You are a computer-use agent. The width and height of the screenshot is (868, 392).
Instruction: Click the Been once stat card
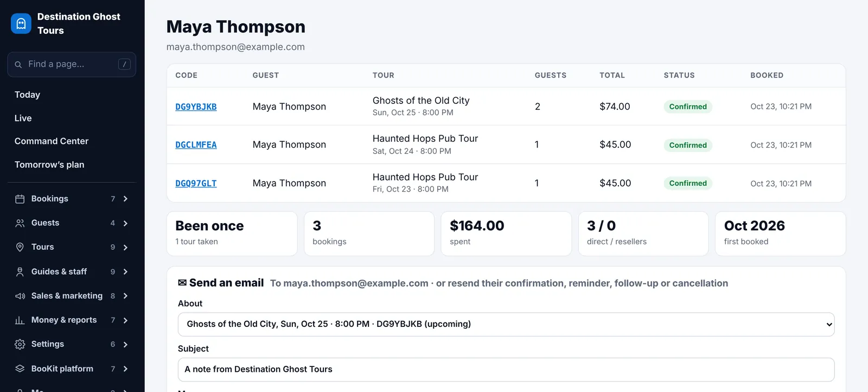point(232,233)
